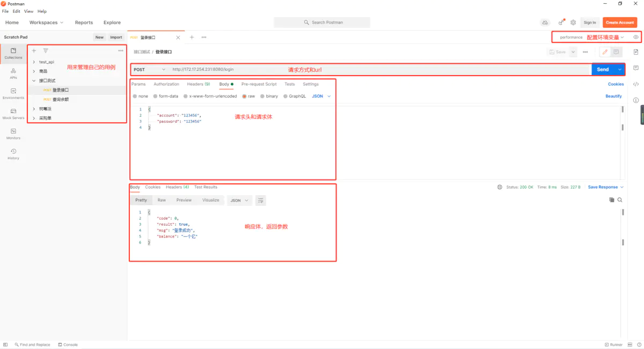Switch to pencil edit mode
This screenshot has width=644, height=349.
pyautogui.click(x=605, y=52)
